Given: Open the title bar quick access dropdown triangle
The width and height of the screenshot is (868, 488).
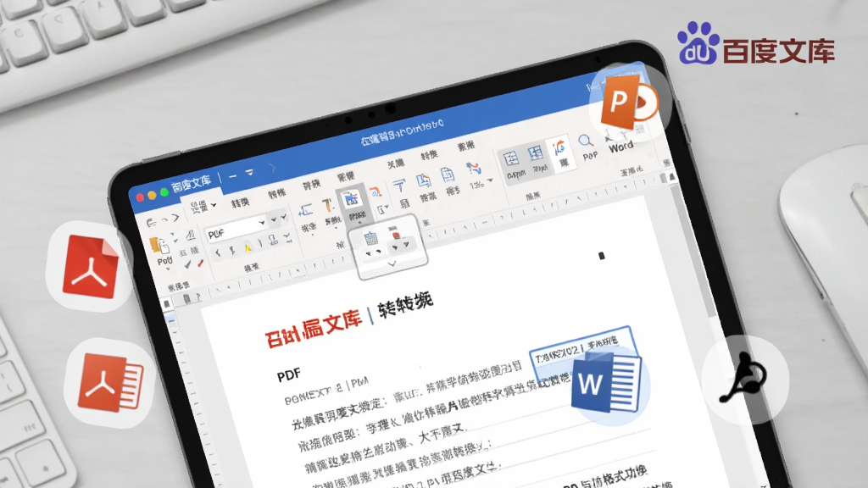Looking at the screenshot, I should tap(249, 173).
